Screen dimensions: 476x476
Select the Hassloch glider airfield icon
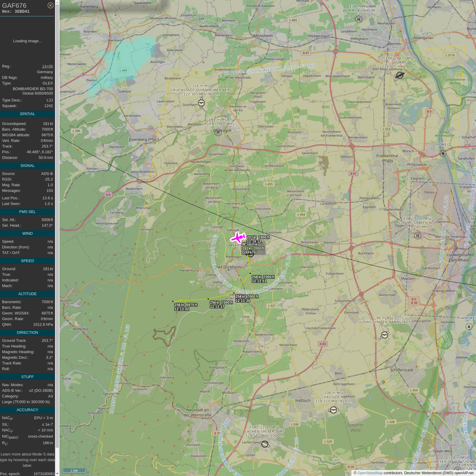[x=333, y=410]
